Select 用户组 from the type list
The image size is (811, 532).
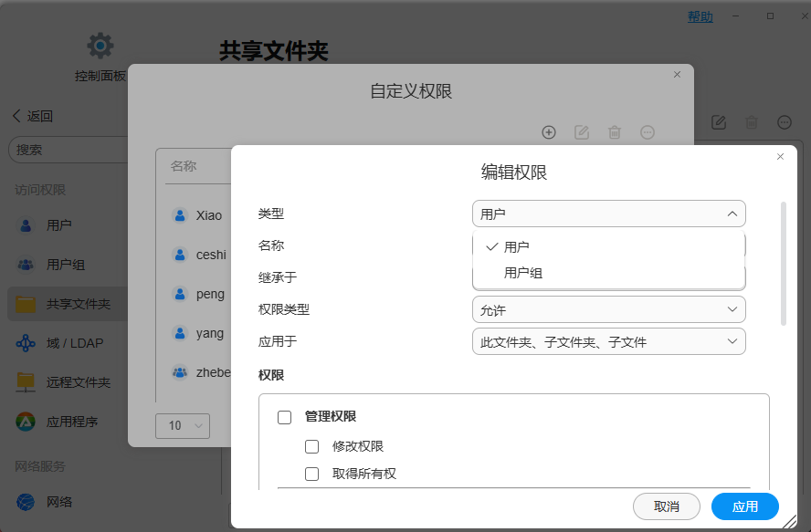[x=523, y=273]
